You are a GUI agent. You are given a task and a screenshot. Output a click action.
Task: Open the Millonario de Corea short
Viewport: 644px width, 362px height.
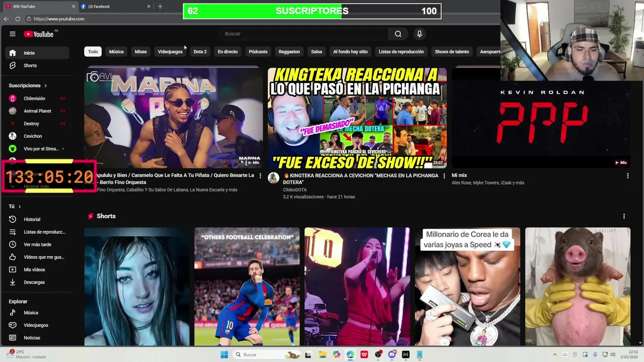point(467,287)
